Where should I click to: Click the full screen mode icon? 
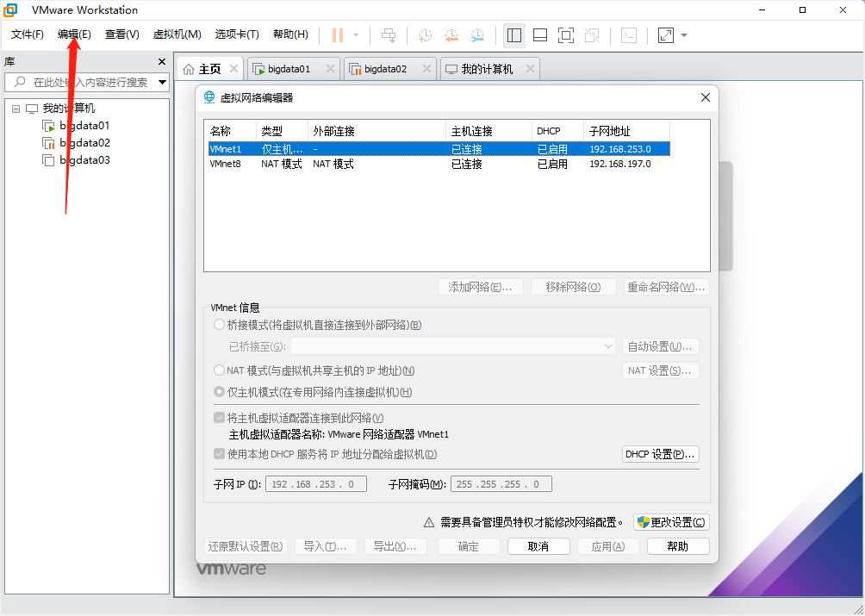[566, 35]
